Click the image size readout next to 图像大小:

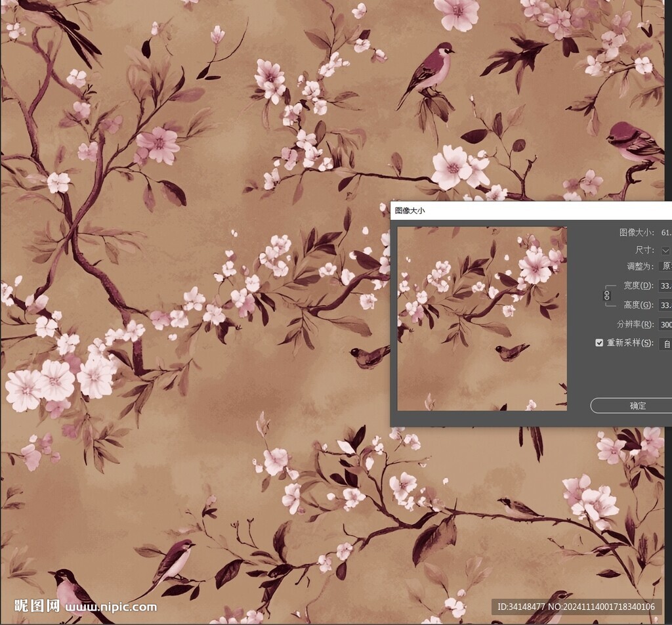pos(665,233)
